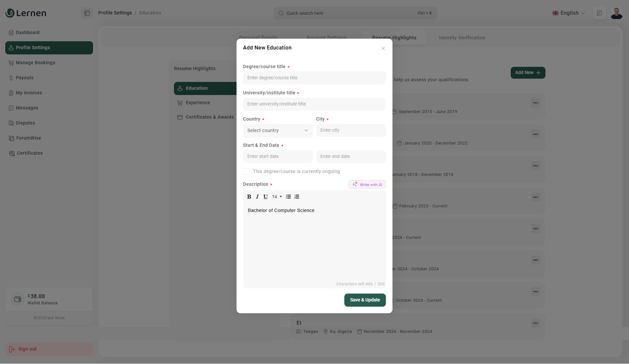Focus the degree/course title input
629x364 pixels.
coord(314,78)
